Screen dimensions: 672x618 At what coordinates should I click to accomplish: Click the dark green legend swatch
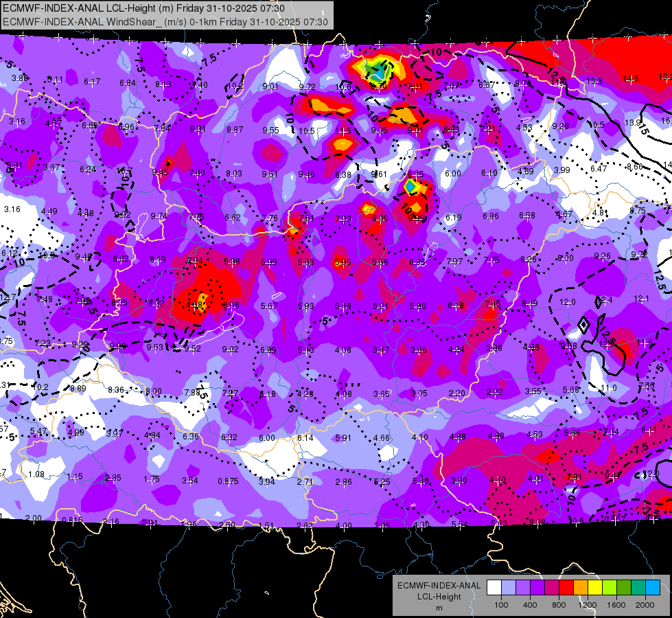coord(624,588)
